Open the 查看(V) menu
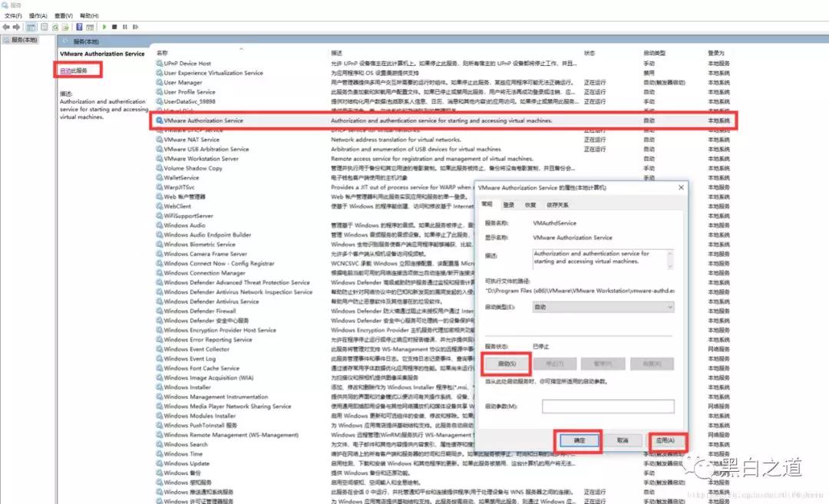The width and height of the screenshot is (829, 504). click(64, 16)
